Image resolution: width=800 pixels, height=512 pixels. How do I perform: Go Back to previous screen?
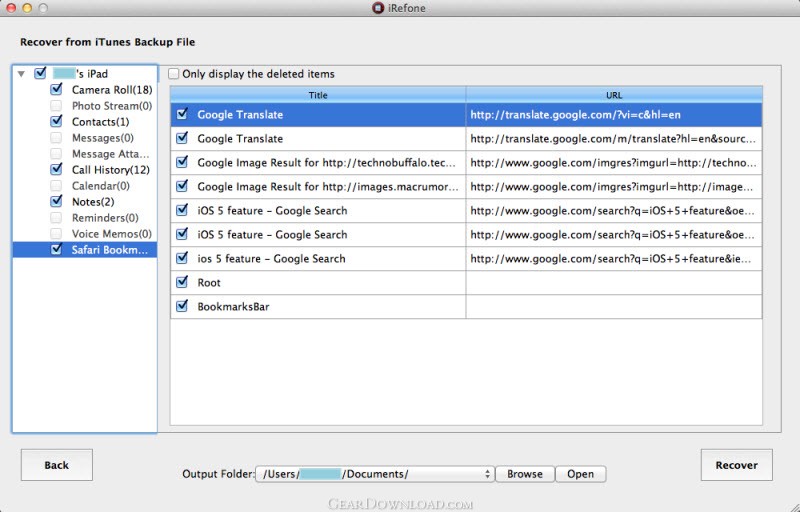tap(57, 465)
